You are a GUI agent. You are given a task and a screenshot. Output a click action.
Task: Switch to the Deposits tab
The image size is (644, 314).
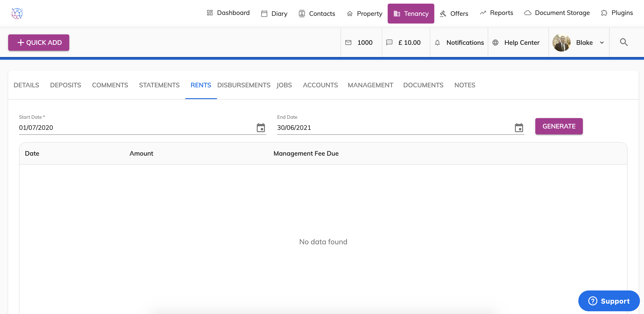point(65,85)
